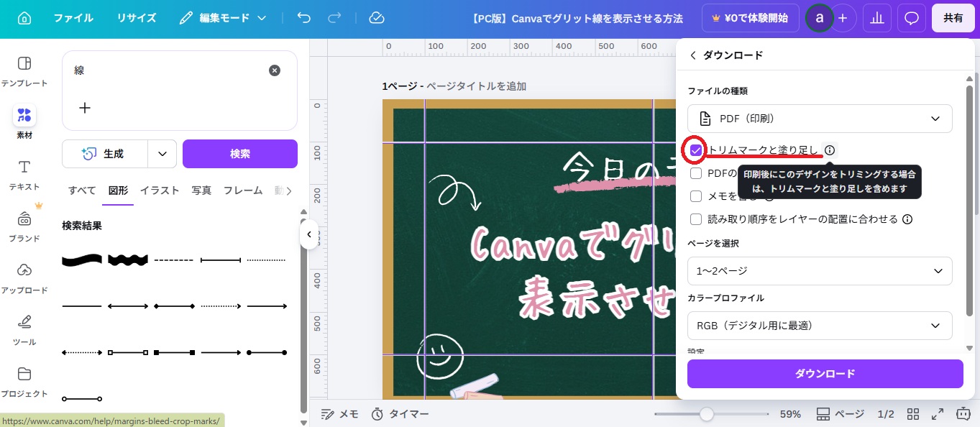
Task: Enter fullscreen presentation mode
Action: (938, 414)
